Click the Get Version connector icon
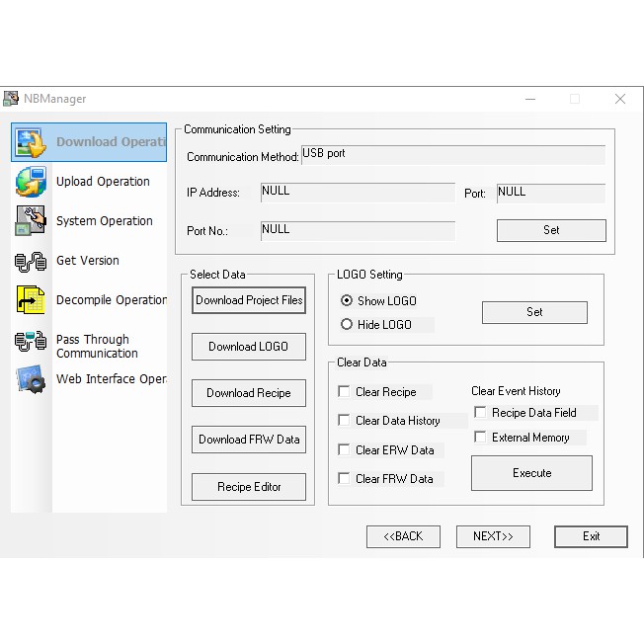The width and height of the screenshot is (644, 644). coord(31,261)
